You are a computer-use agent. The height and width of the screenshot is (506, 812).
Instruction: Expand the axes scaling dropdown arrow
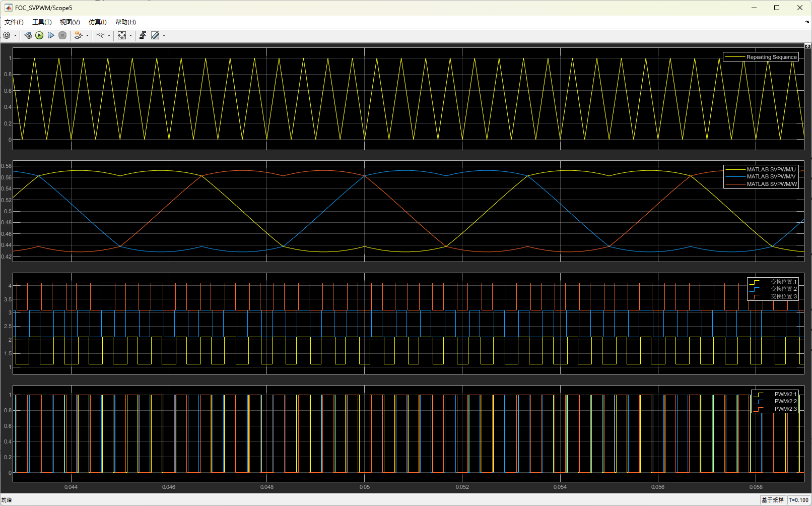point(131,35)
